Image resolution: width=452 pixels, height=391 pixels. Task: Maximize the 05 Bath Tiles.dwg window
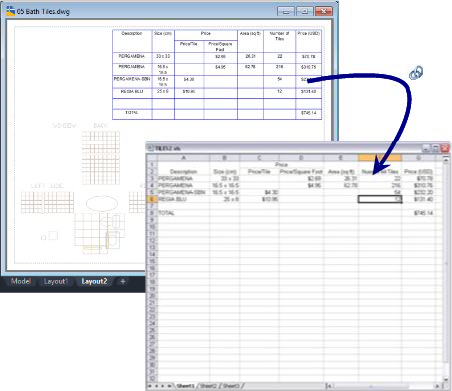pyautogui.click(x=305, y=11)
